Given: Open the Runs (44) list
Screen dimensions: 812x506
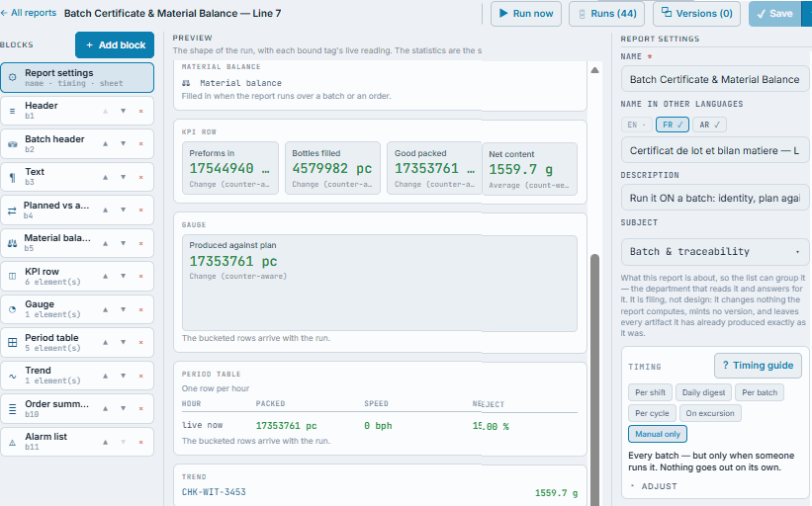Looking at the screenshot, I should tap(607, 14).
